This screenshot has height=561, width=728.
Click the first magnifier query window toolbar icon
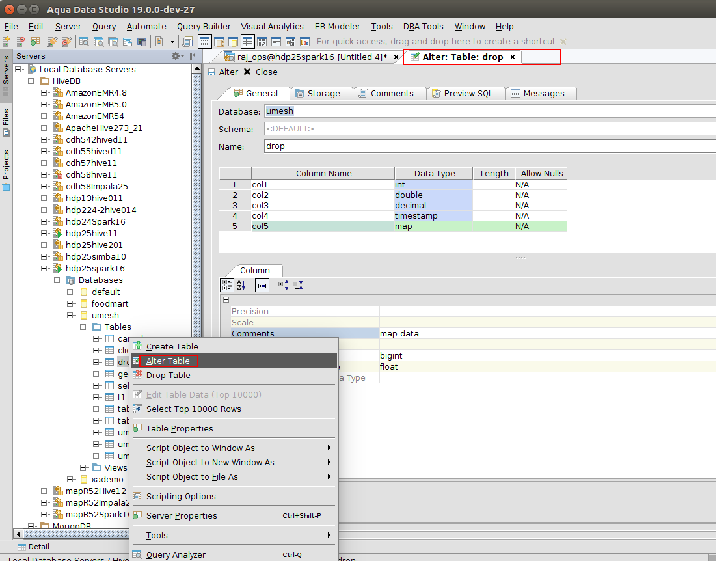pyautogui.click(x=84, y=42)
